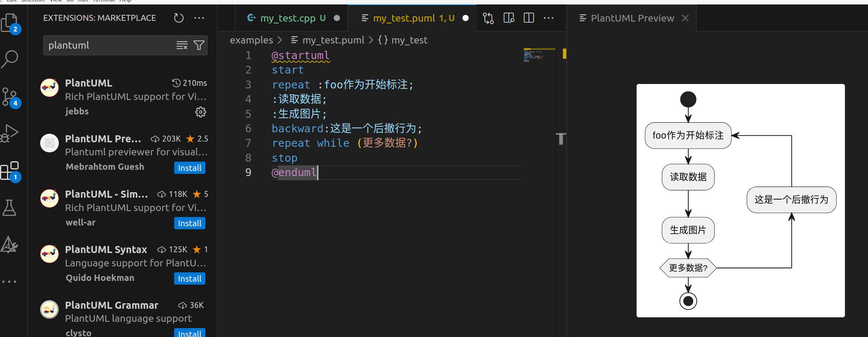Viewport: 868px width, 337px height.
Task: Open preview to the side icon
Action: [x=509, y=18]
